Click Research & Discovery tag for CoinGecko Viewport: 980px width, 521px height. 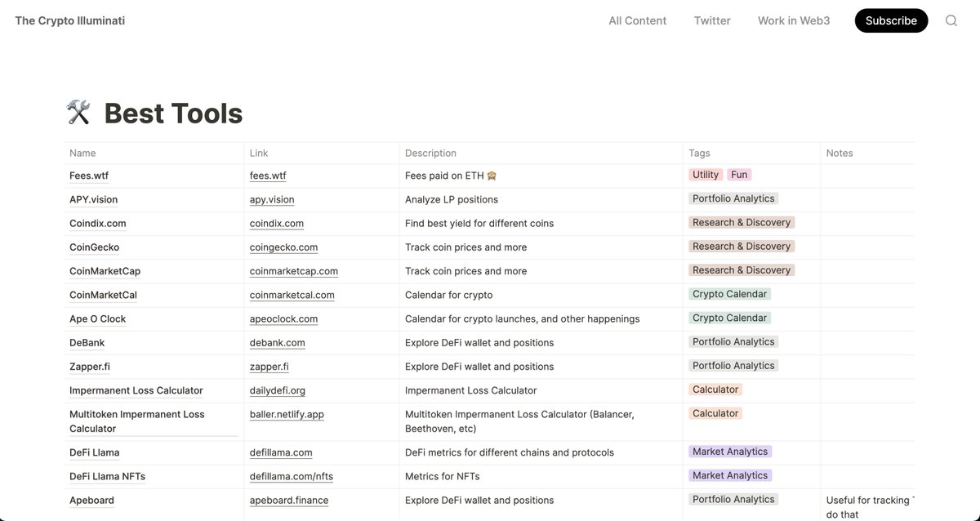pos(742,246)
